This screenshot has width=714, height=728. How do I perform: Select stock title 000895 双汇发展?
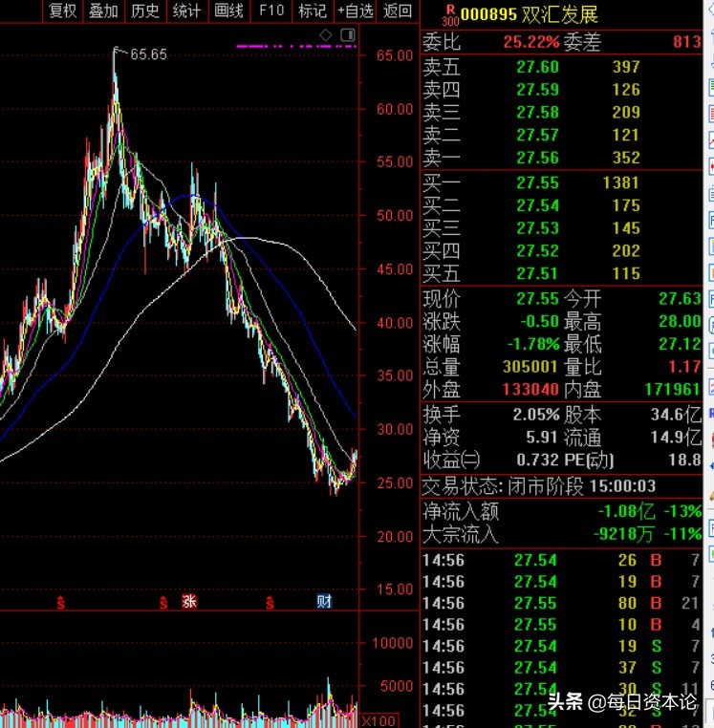tap(529, 15)
